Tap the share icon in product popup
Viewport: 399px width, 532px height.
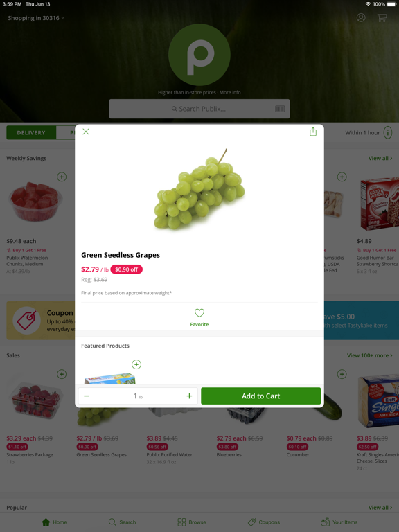313,132
